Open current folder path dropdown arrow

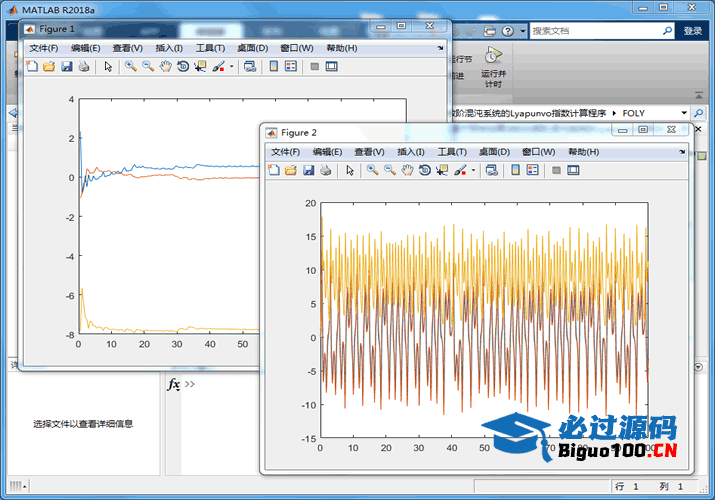coord(684,113)
